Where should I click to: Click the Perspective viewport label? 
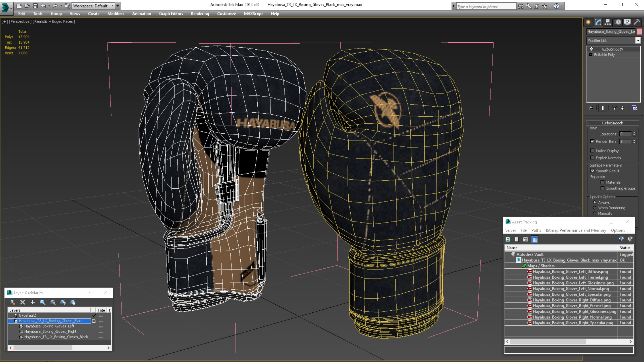click(20, 21)
